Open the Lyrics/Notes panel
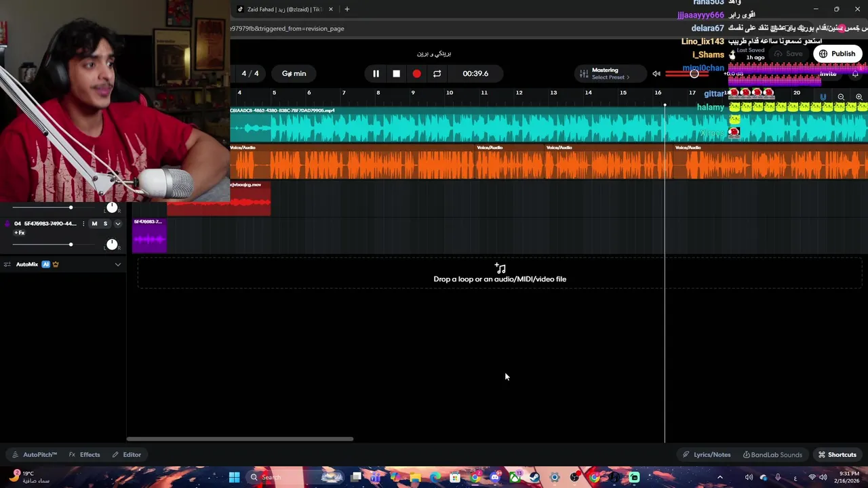This screenshot has height=488, width=868. (707, 455)
